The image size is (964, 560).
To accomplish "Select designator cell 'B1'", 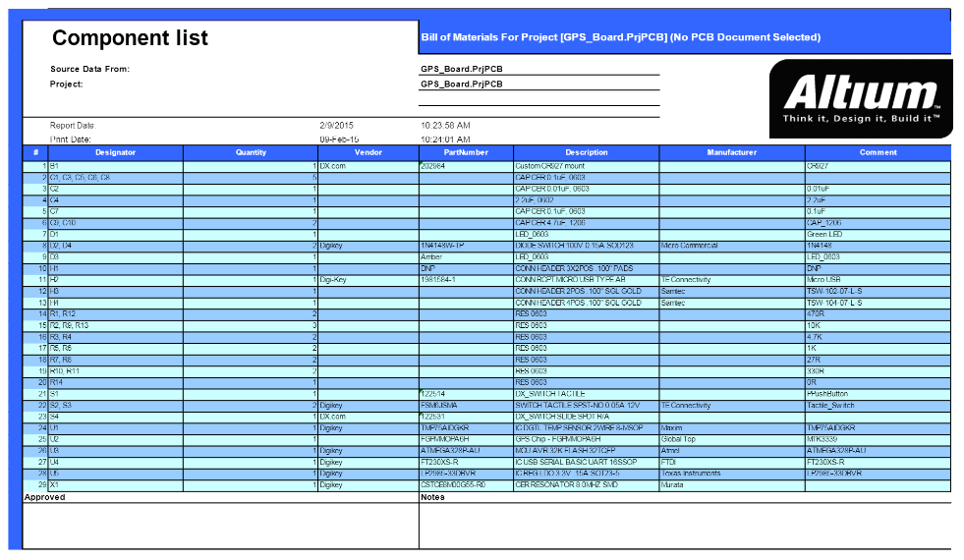I will tap(116, 166).
